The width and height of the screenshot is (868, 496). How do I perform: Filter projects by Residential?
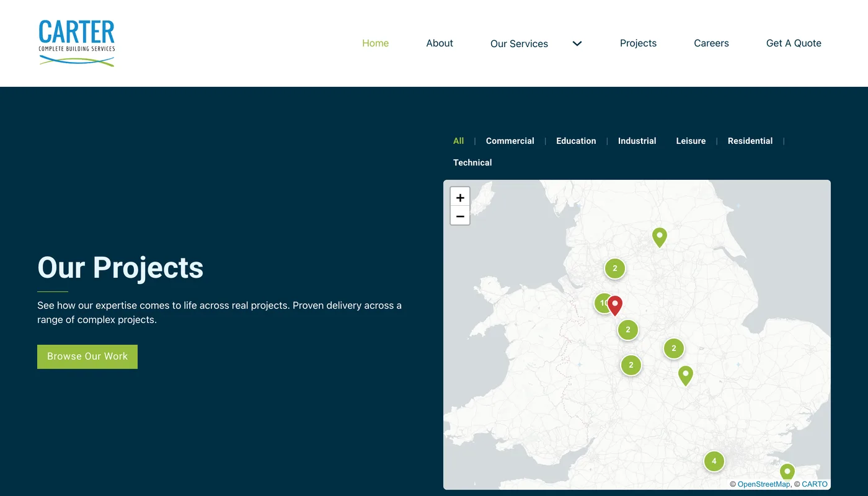click(x=750, y=141)
